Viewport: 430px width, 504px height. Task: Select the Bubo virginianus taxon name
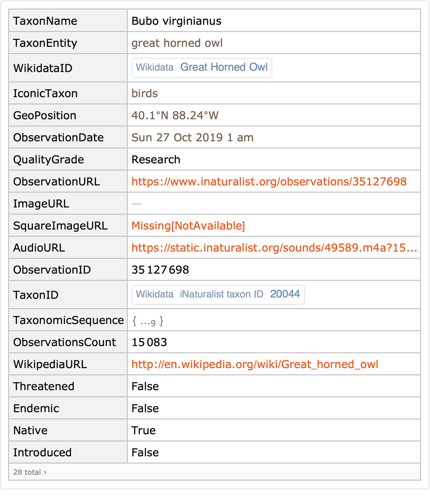pos(176,21)
